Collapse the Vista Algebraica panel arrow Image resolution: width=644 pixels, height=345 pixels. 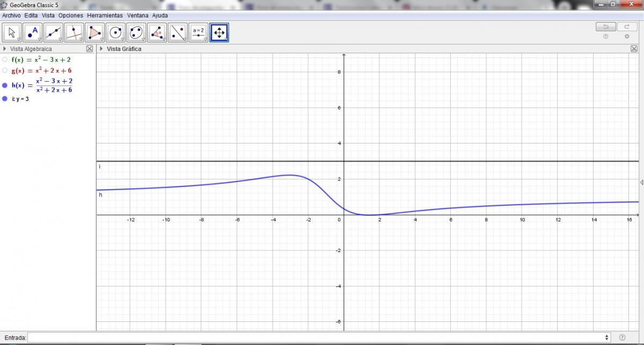pos(5,49)
